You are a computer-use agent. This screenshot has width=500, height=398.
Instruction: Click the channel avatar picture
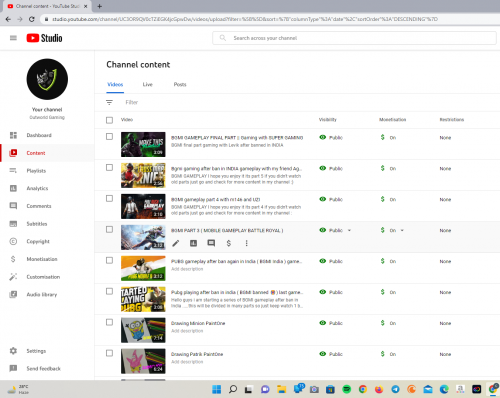(47, 79)
